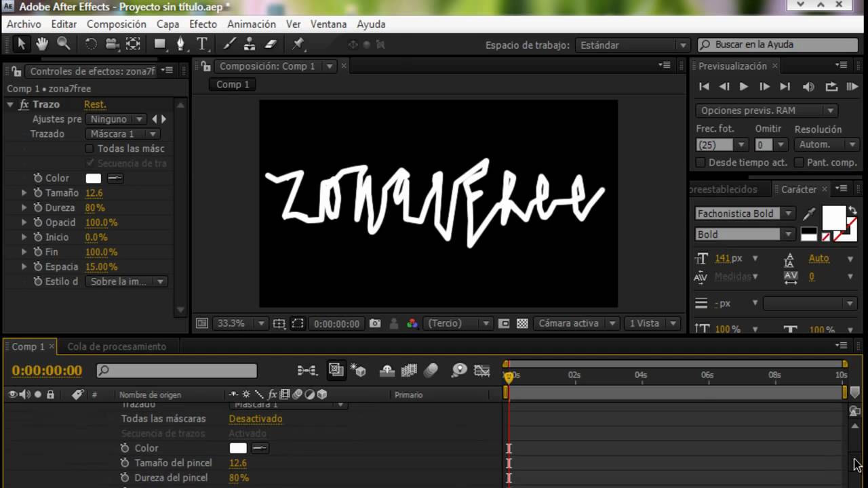Toggle the lock icon on Composición panel

click(x=205, y=66)
